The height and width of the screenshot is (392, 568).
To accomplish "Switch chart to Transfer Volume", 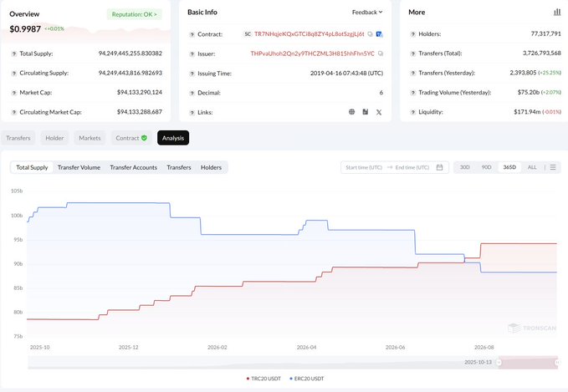I will click(79, 167).
